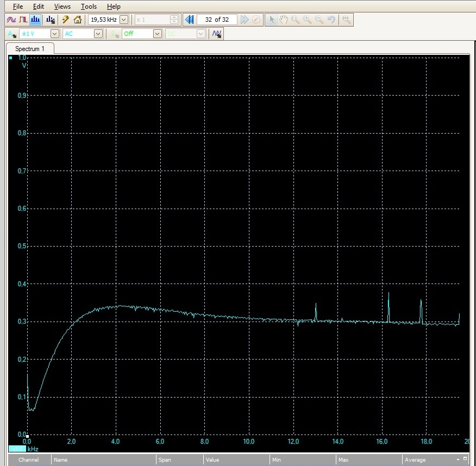Go to first buffer with rewind arrows
Image resolution: width=476 pixels, height=466 pixels.
click(x=189, y=20)
